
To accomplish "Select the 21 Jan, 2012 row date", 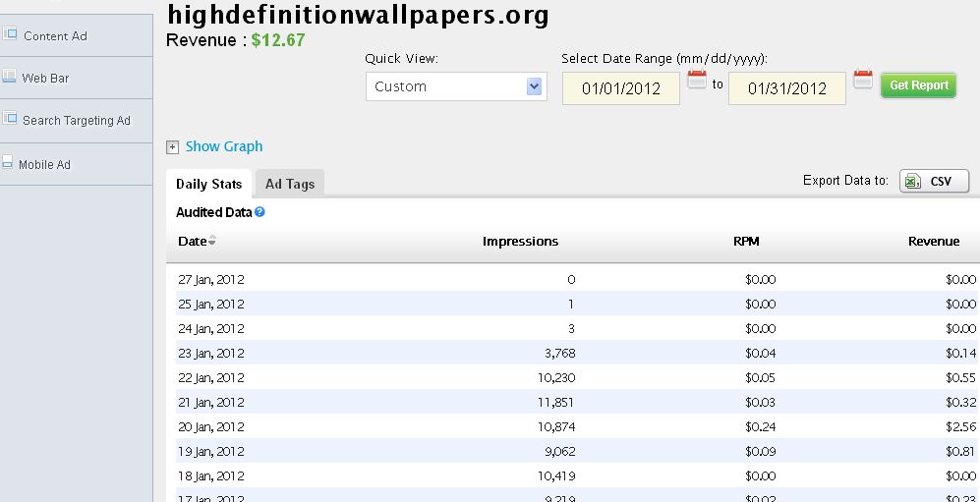I will [x=211, y=402].
